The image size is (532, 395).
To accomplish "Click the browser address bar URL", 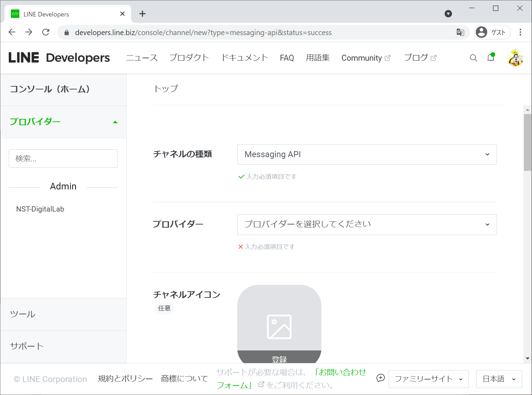I will (x=203, y=33).
